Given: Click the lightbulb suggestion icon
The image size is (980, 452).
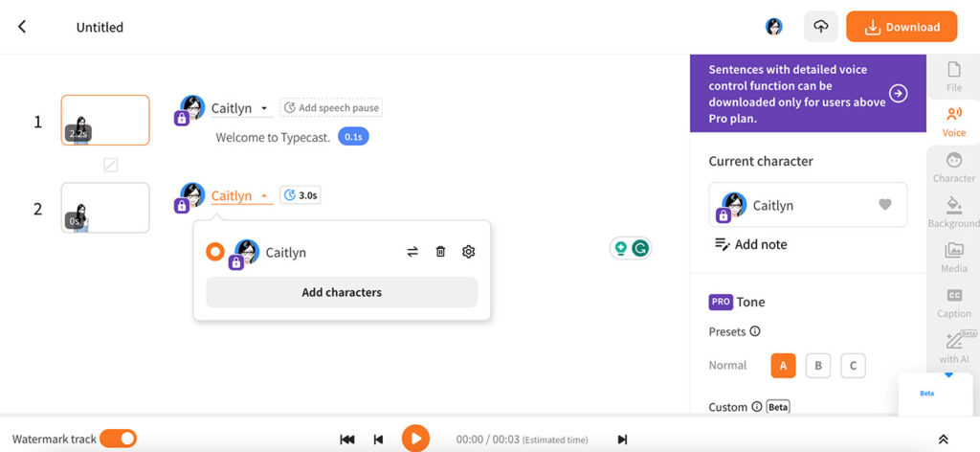Looking at the screenshot, I should 620,249.
